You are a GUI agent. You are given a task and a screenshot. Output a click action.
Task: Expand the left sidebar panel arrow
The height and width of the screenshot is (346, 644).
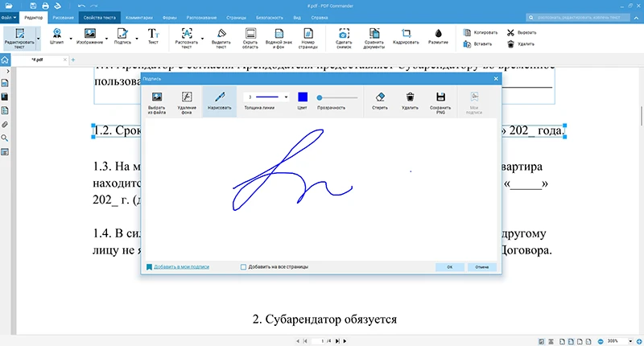click(8, 72)
